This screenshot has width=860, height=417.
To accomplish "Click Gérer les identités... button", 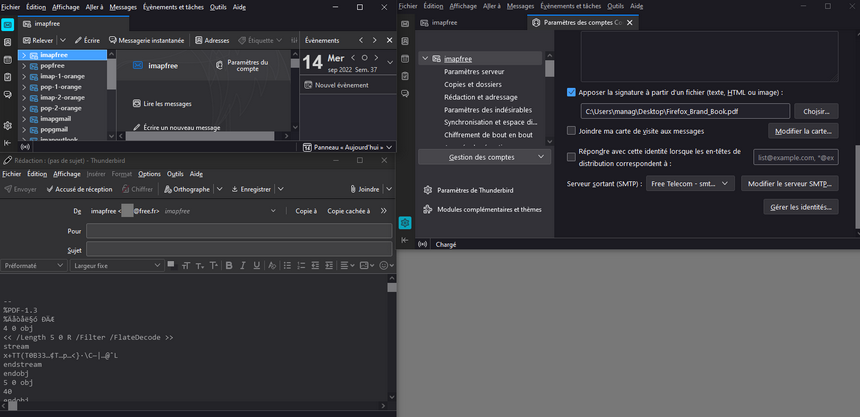I will tap(800, 207).
